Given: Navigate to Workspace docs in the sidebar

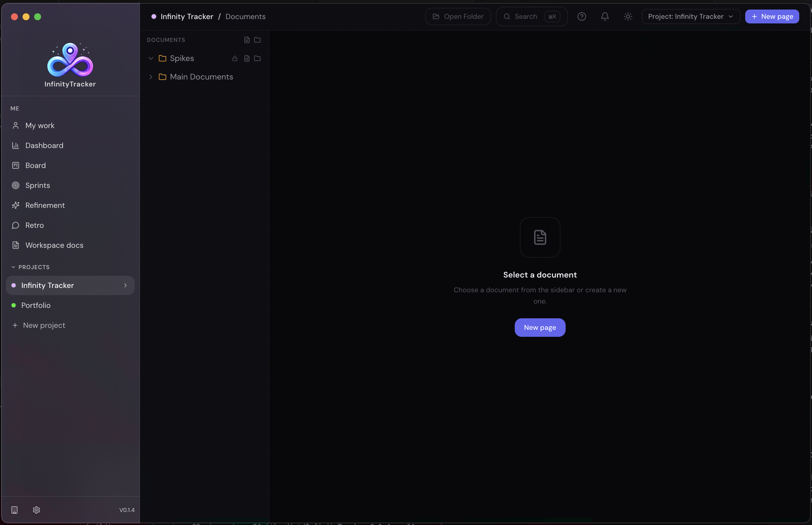Looking at the screenshot, I should point(54,245).
